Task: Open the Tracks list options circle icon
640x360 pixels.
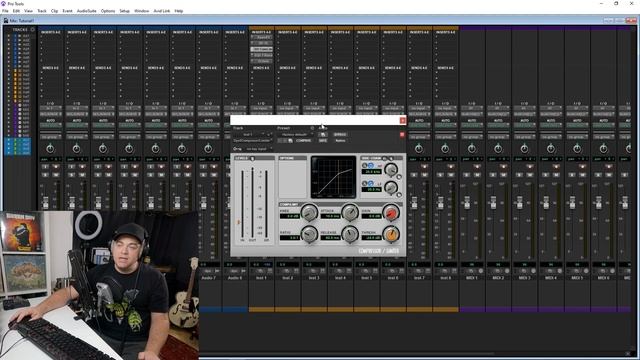Action: pyautogui.click(x=33, y=30)
